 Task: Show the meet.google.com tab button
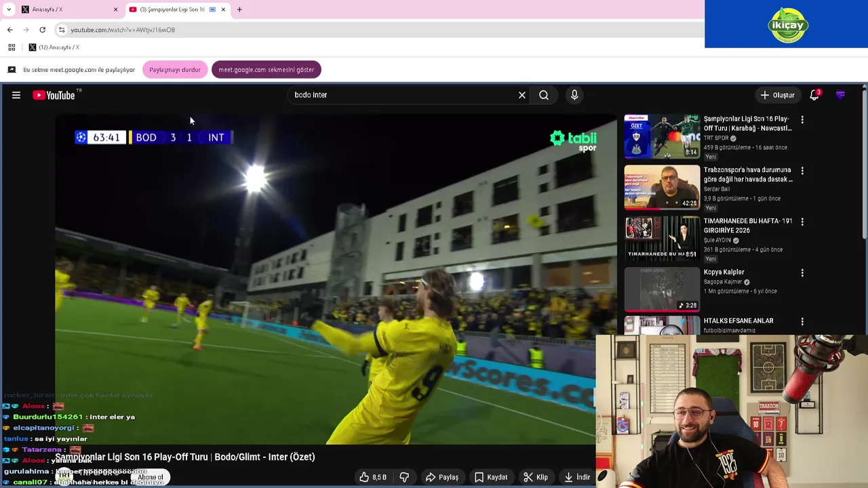[267, 70]
